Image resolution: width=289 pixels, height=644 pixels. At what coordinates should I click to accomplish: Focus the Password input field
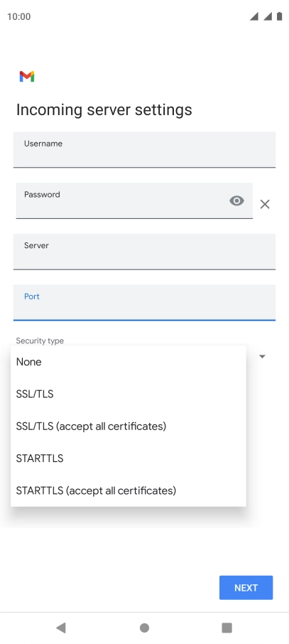134,200
